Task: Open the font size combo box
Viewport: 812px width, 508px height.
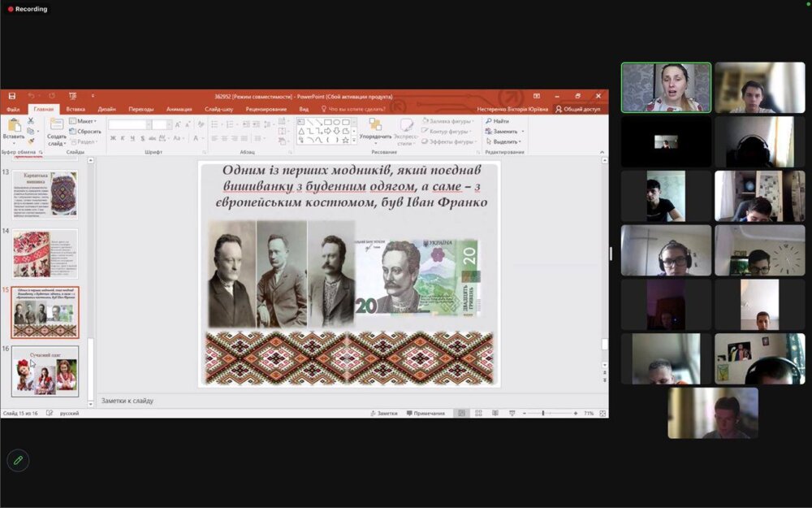Action: (x=162, y=125)
